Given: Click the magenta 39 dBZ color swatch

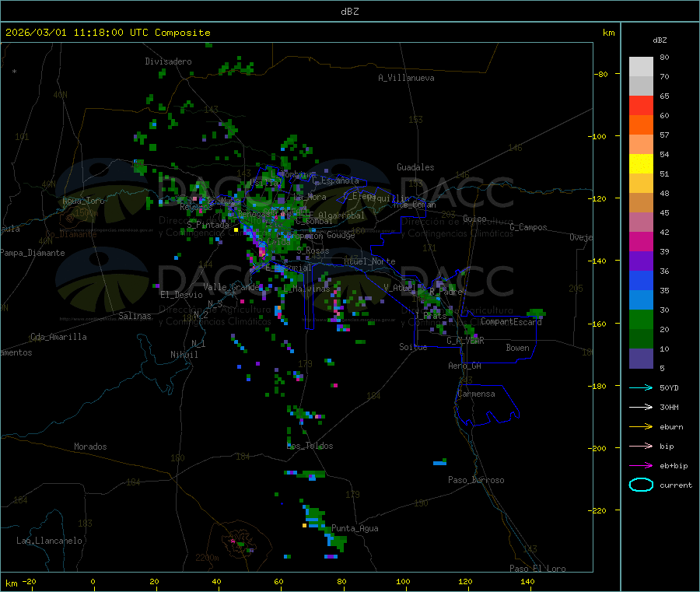Looking at the screenshot, I should click(x=641, y=241).
